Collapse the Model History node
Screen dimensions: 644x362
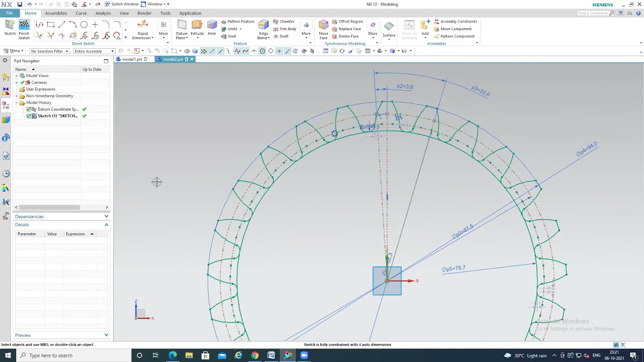(16, 103)
